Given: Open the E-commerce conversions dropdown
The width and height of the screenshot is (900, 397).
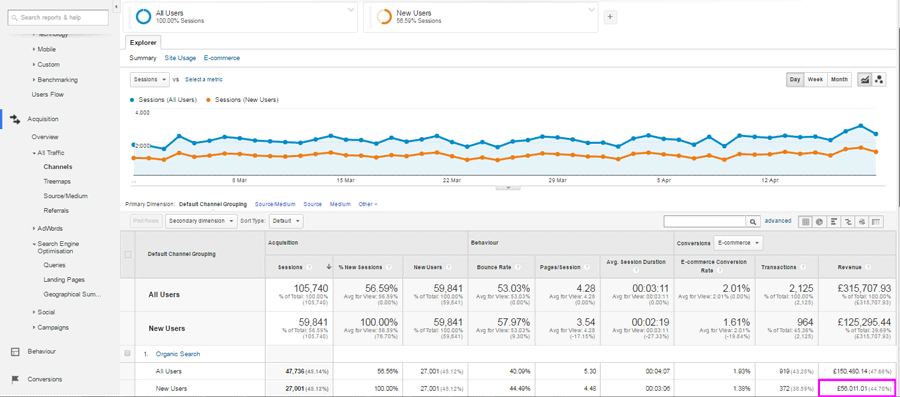Looking at the screenshot, I should tap(738, 243).
